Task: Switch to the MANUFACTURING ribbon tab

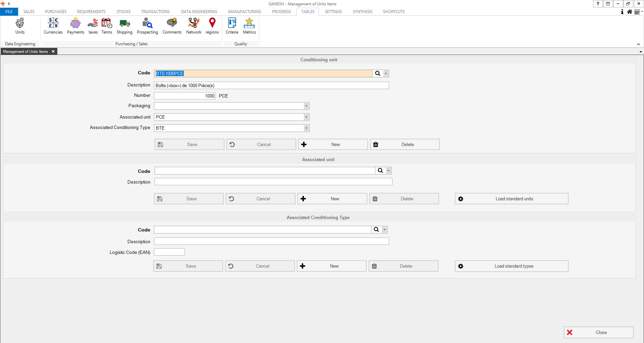Action: (245, 12)
